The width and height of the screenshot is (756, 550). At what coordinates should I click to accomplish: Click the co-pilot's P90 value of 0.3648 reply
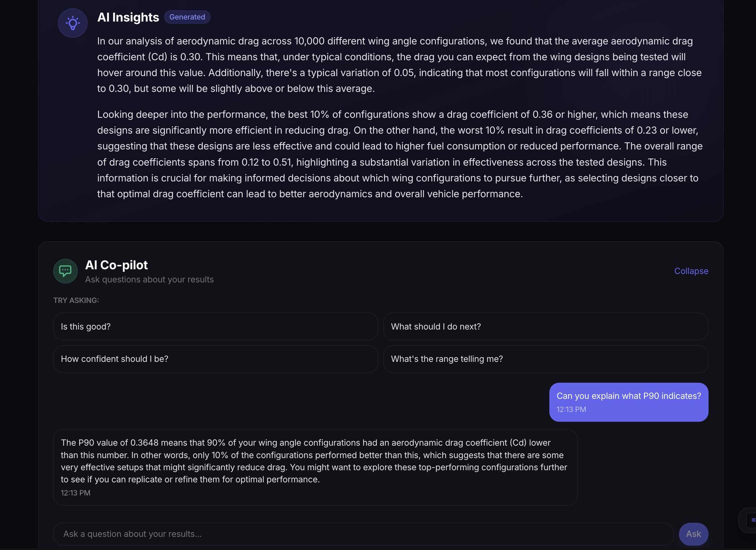pos(315,461)
